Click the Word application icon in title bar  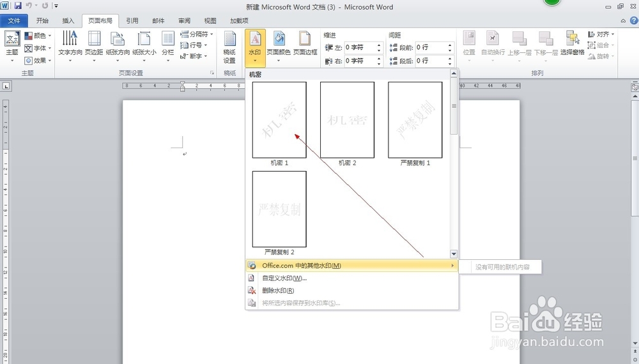[5, 6]
